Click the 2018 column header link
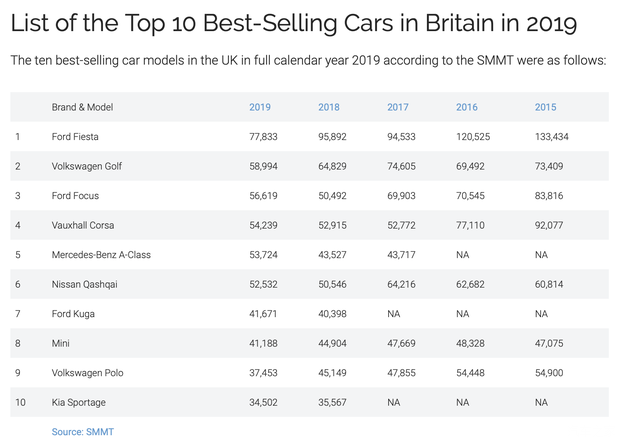This screenshot has height=442, width=620. (x=329, y=107)
